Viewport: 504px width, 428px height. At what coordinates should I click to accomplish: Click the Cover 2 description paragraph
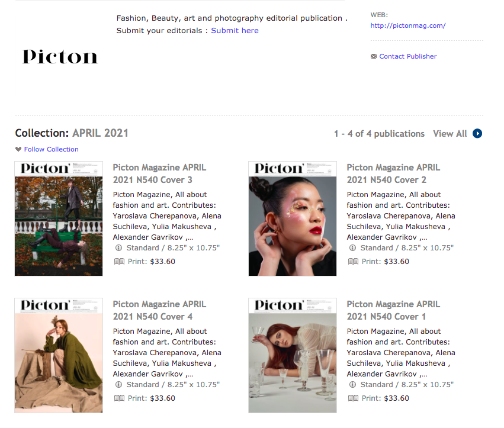click(x=401, y=216)
